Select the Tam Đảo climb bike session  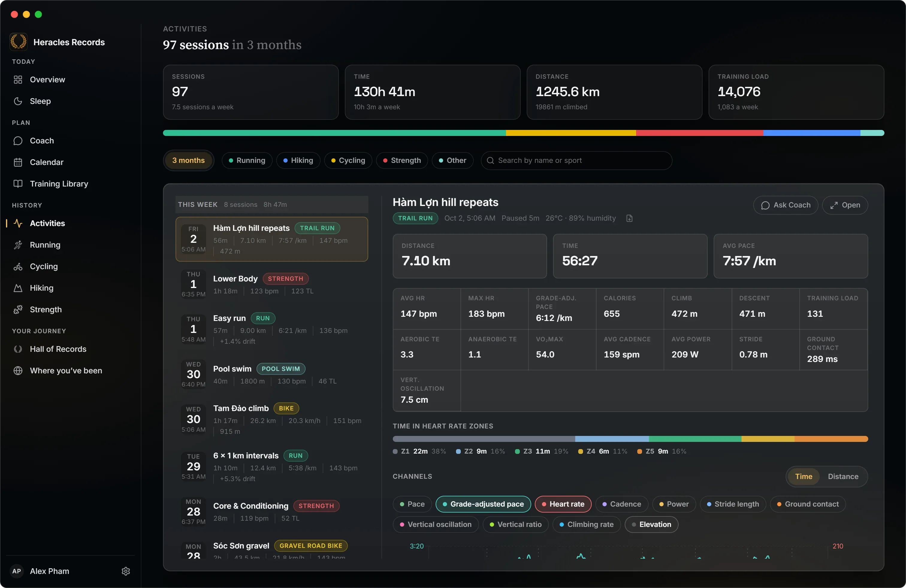(272, 419)
